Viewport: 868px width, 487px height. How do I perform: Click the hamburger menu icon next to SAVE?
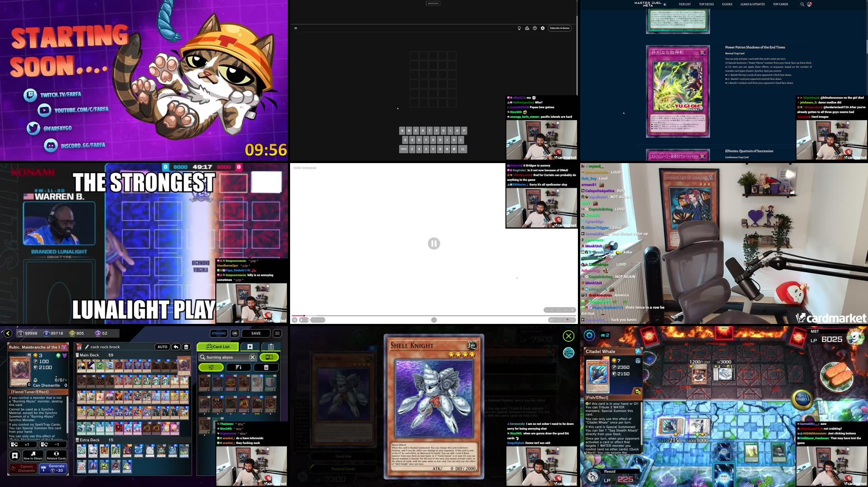pos(277,333)
